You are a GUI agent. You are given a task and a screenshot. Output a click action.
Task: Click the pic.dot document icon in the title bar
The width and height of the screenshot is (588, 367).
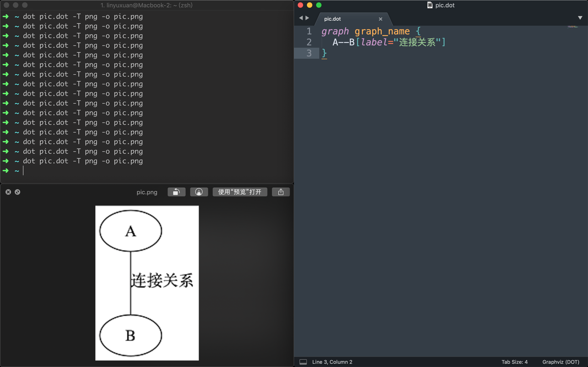(430, 5)
